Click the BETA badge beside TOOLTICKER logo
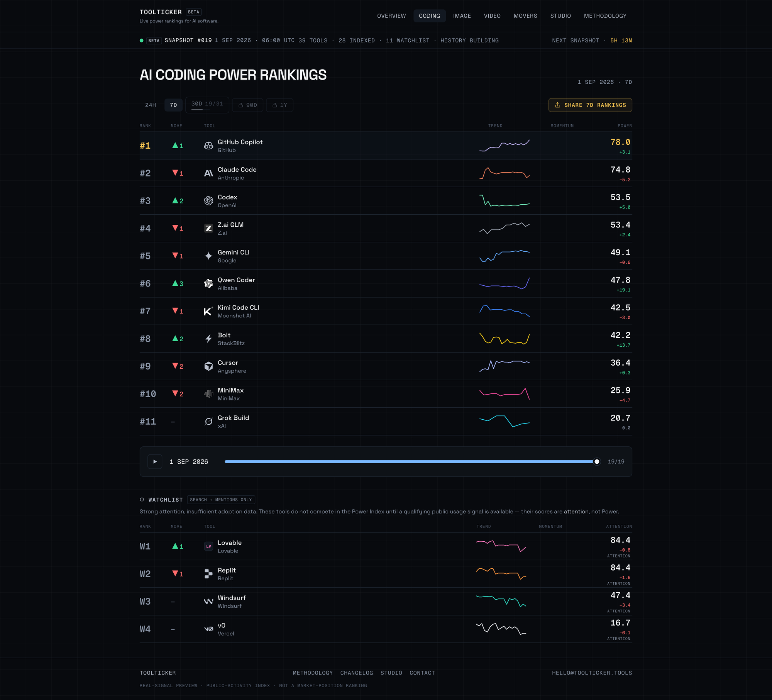This screenshot has width=772, height=700. (x=193, y=12)
